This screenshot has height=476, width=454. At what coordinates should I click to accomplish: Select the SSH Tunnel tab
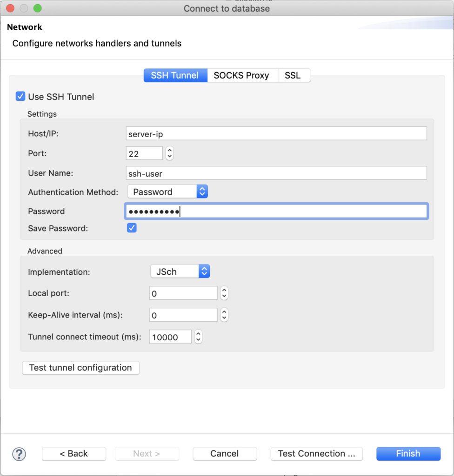(175, 75)
